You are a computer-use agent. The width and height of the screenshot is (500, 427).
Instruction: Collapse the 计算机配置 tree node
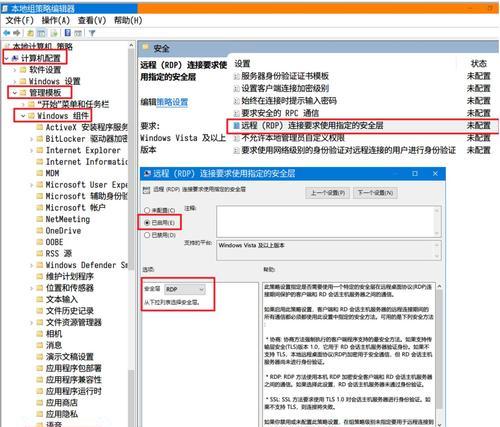6,59
